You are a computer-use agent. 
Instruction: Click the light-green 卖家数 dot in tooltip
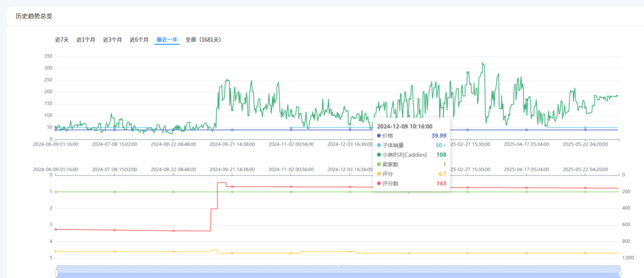coord(379,164)
